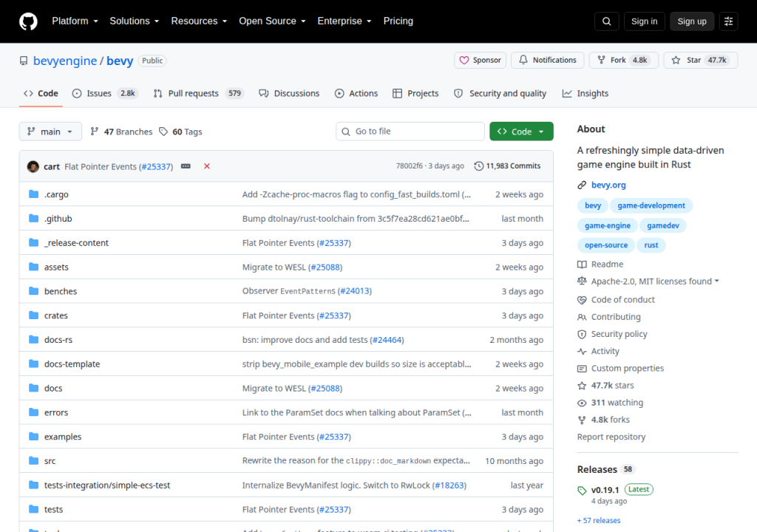Screen dimensions: 757x532
Task: Open the main branch selector dropdown
Action: click(50, 132)
